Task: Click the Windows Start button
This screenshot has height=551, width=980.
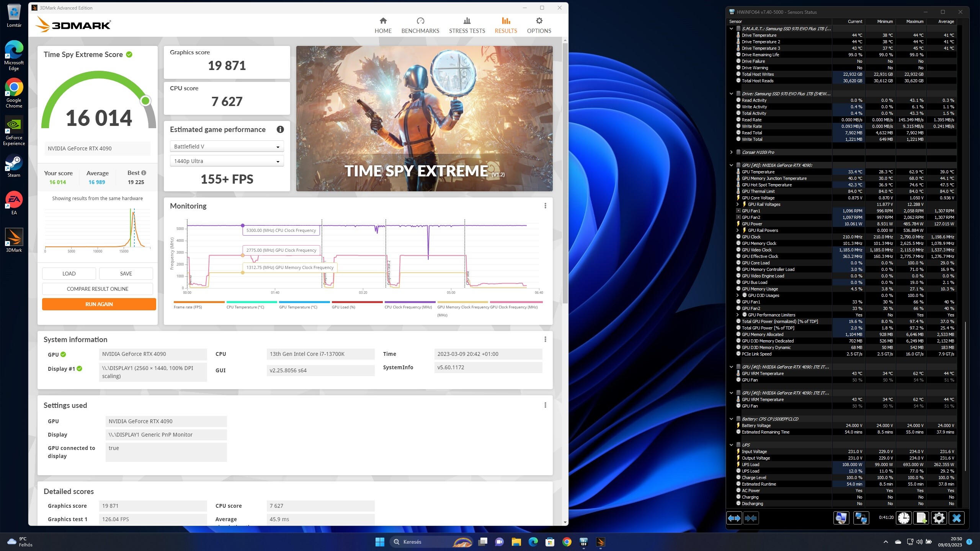Action: [x=380, y=542]
